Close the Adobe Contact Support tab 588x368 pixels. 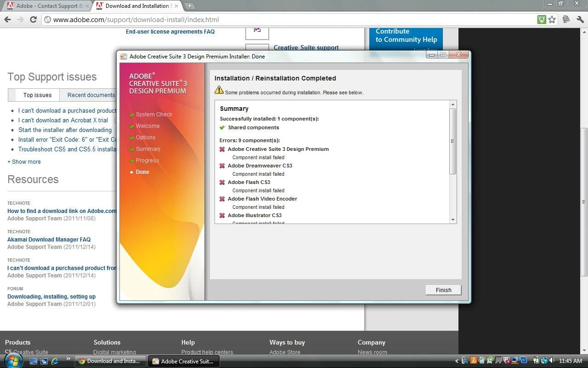[x=87, y=6]
